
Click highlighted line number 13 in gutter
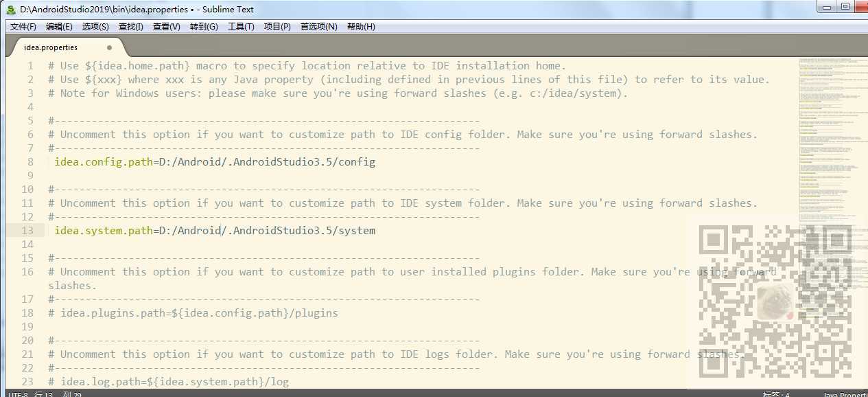click(27, 231)
